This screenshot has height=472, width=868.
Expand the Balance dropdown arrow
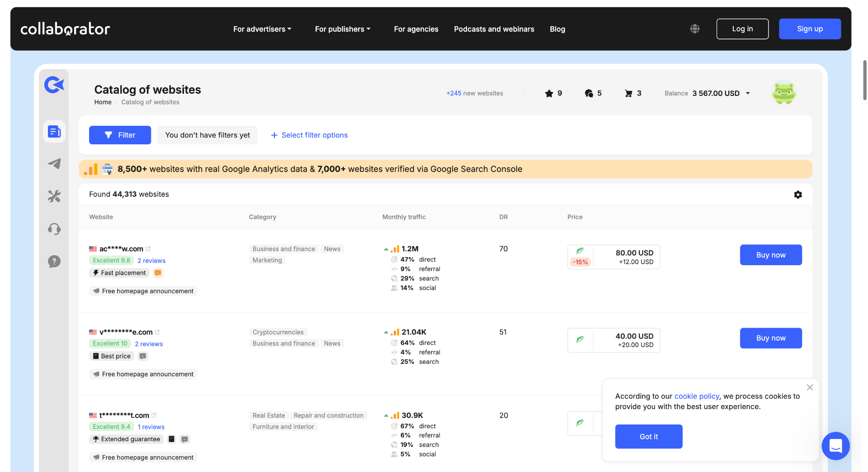[748, 93]
